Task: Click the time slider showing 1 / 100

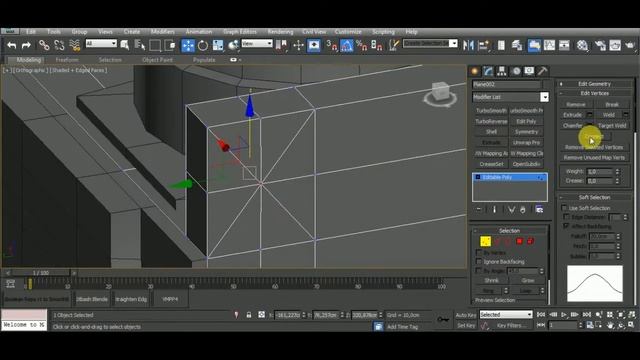Action: tap(40, 273)
